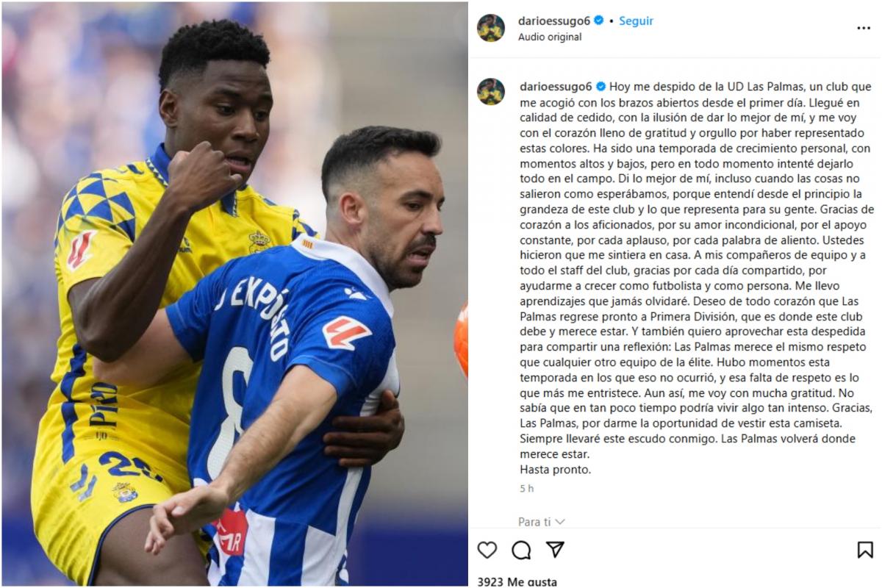Click the caption author avatar

(491, 92)
